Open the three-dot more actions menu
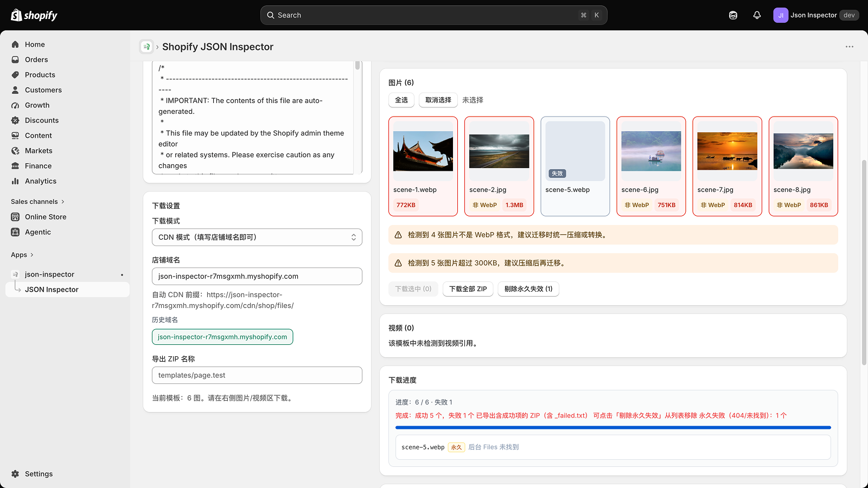 [x=850, y=47]
